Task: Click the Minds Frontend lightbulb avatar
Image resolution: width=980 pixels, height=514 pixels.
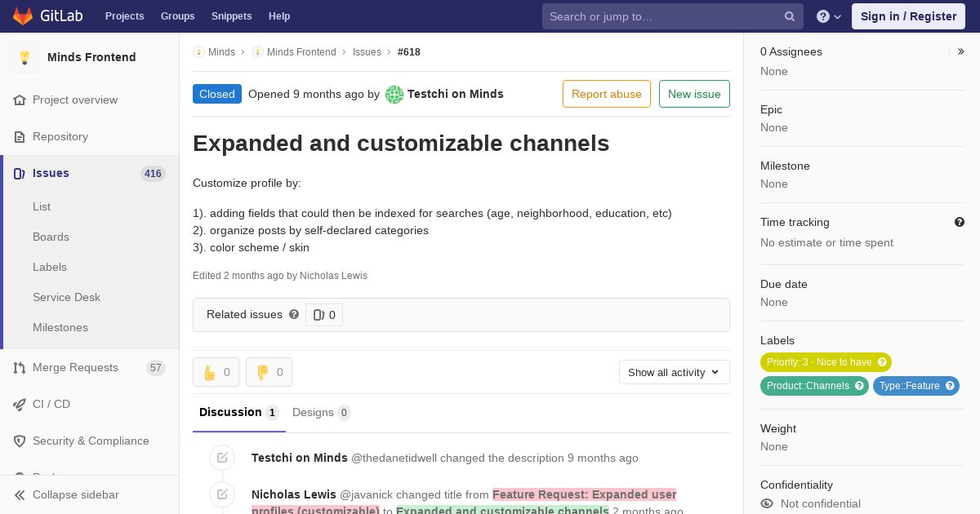Action: click(x=24, y=57)
